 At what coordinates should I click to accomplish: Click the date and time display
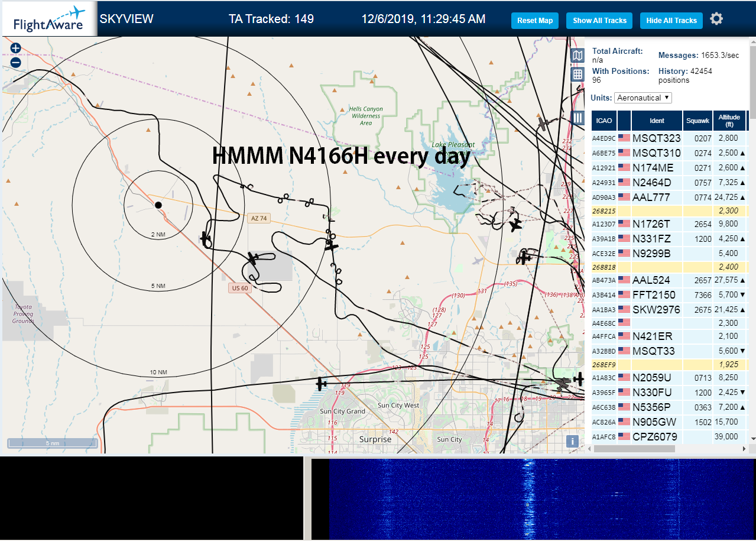(x=424, y=19)
